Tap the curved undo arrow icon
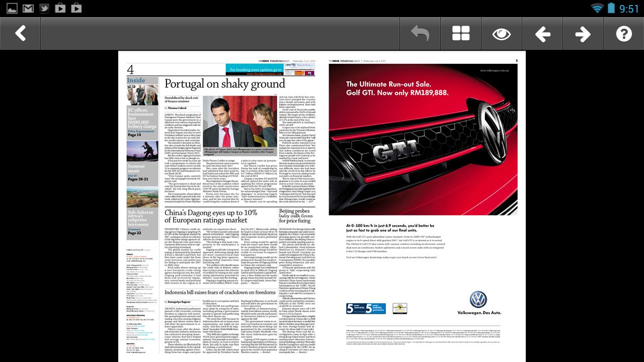Image resolution: width=644 pixels, height=362 pixels. [420, 33]
